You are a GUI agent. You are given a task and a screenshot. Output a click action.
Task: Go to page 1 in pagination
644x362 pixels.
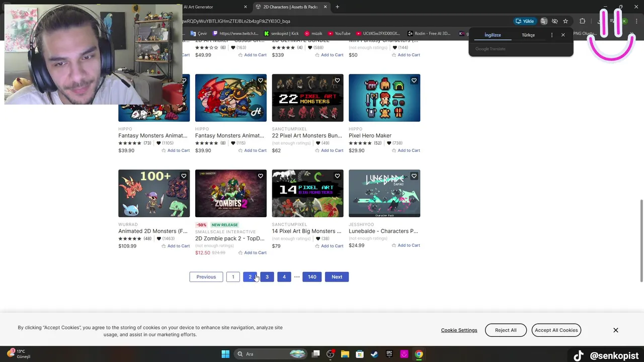coord(233,277)
